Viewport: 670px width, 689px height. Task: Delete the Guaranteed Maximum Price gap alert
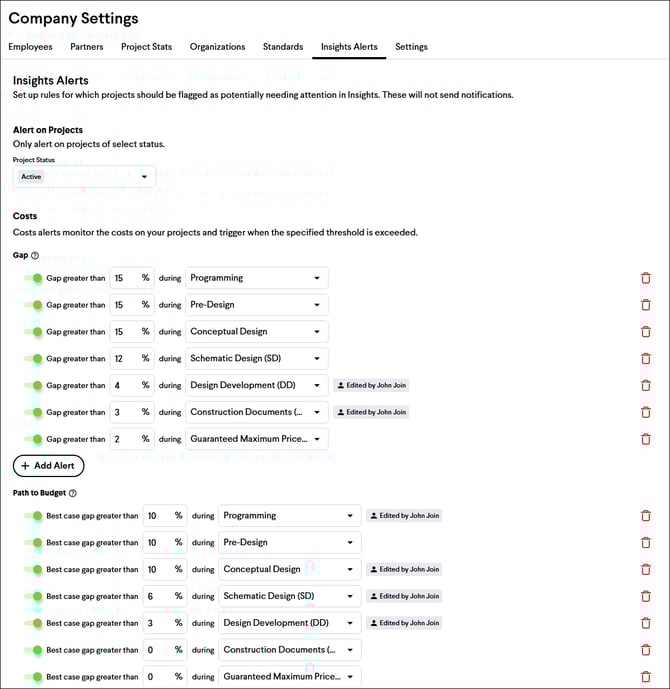[645, 439]
